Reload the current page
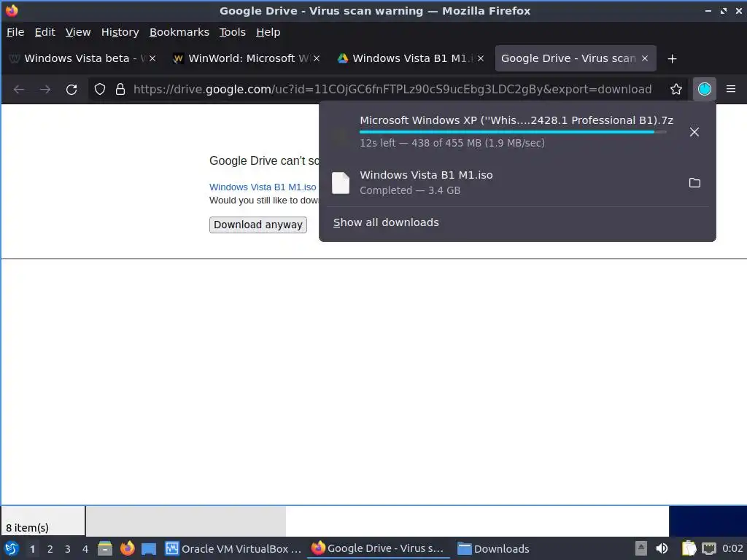 click(x=71, y=89)
